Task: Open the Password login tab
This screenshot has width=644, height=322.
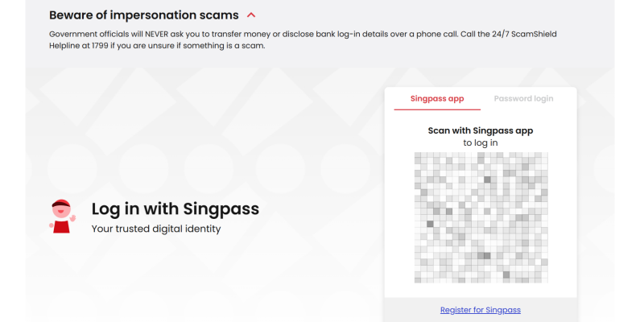Action: pos(523,99)
